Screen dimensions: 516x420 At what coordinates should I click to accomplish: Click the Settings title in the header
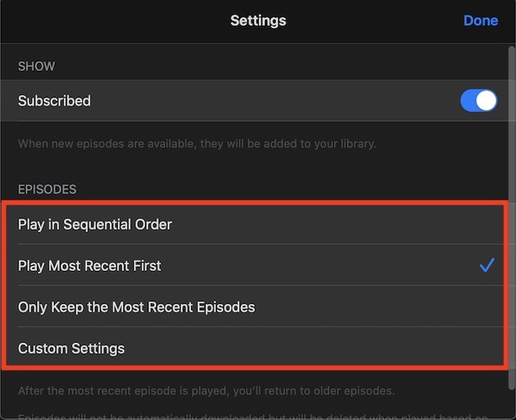[x=258, y=21]
